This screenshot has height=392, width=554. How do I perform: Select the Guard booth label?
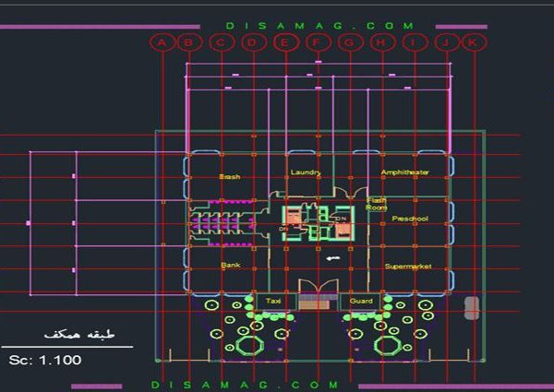pyautogui.click(x=361, y=301)
